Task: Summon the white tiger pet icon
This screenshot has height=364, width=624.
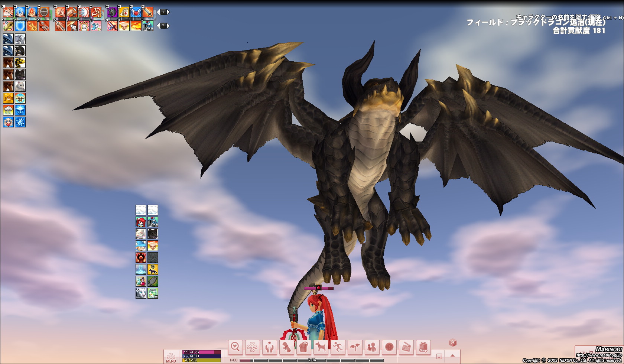Action: coord(141,293)
